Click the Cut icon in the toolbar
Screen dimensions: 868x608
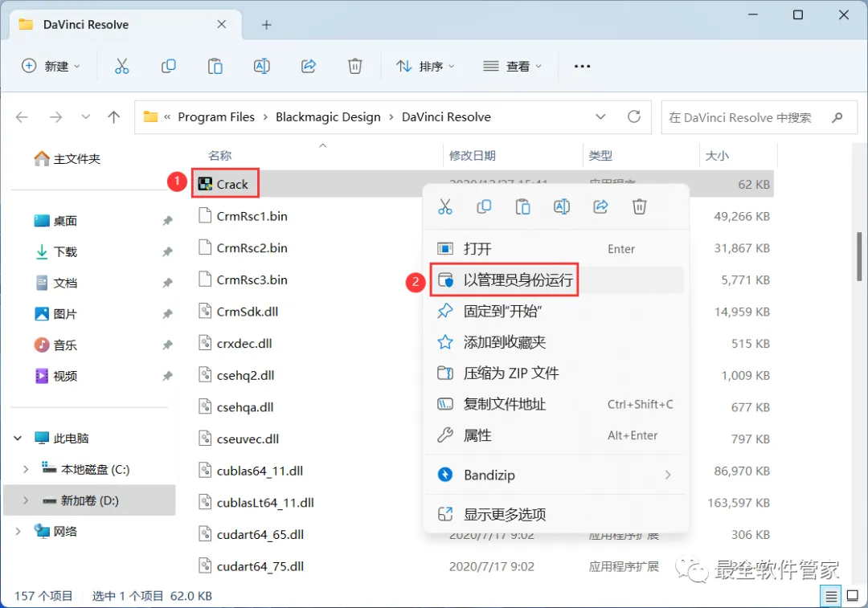(122, 67)
